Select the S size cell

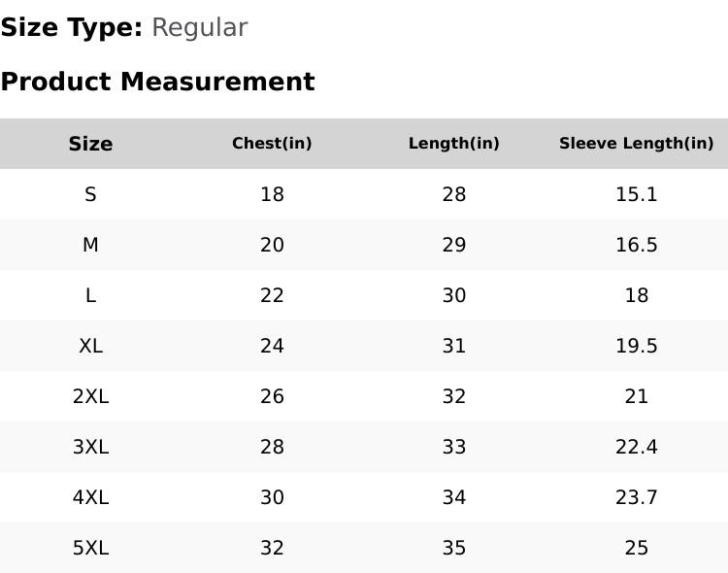pos(90,194)
